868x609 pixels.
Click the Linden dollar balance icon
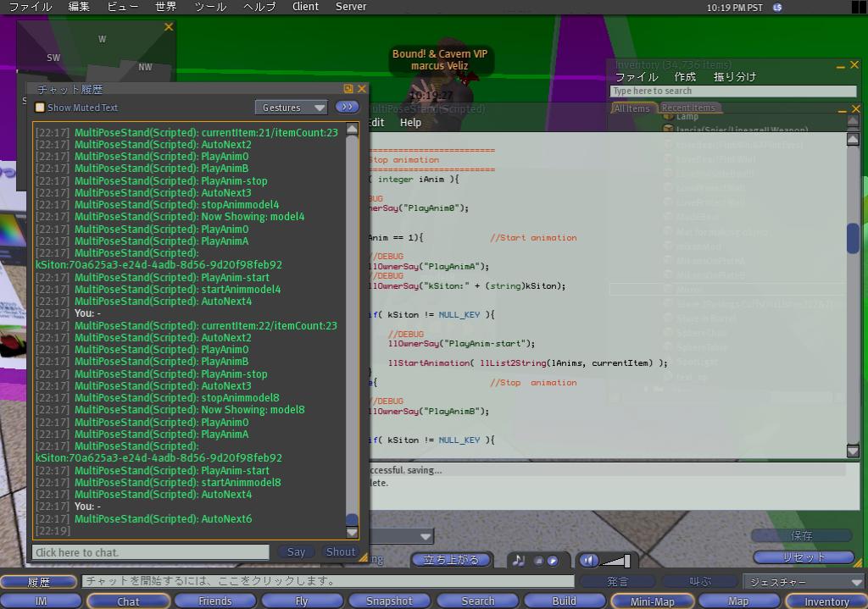tap(777, 7)
